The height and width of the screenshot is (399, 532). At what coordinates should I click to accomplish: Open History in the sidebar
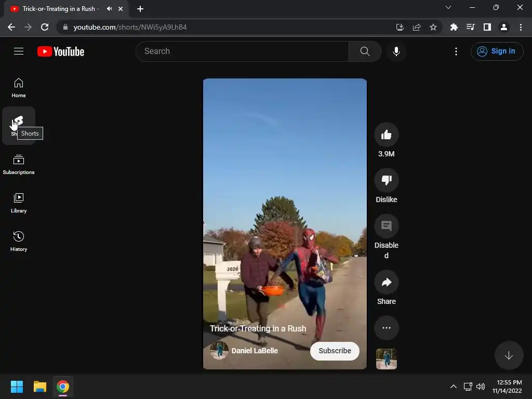[19, 241]
